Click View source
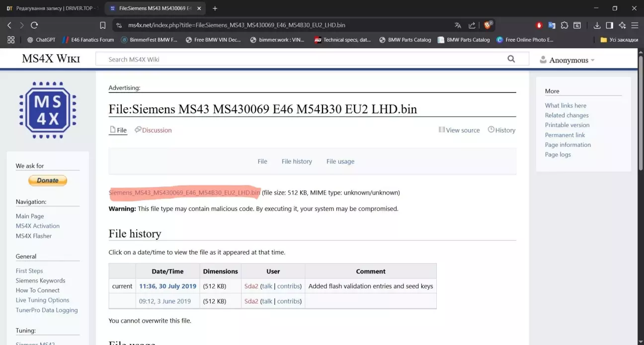The image size is (644, 345). pyautogui.click(x=459, y=130)
